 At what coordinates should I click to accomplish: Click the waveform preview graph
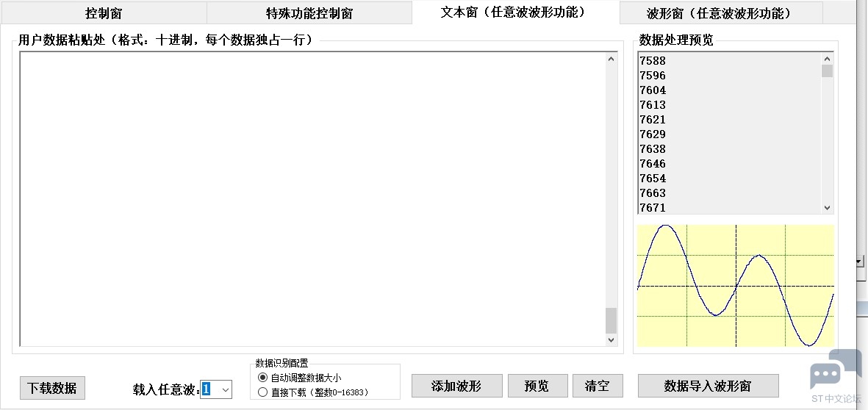736,286
